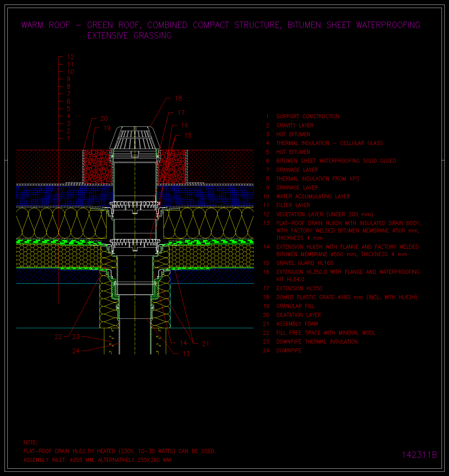Click legend entry 'THERMAL INSULATION FROM XPS'

[318, 179]
